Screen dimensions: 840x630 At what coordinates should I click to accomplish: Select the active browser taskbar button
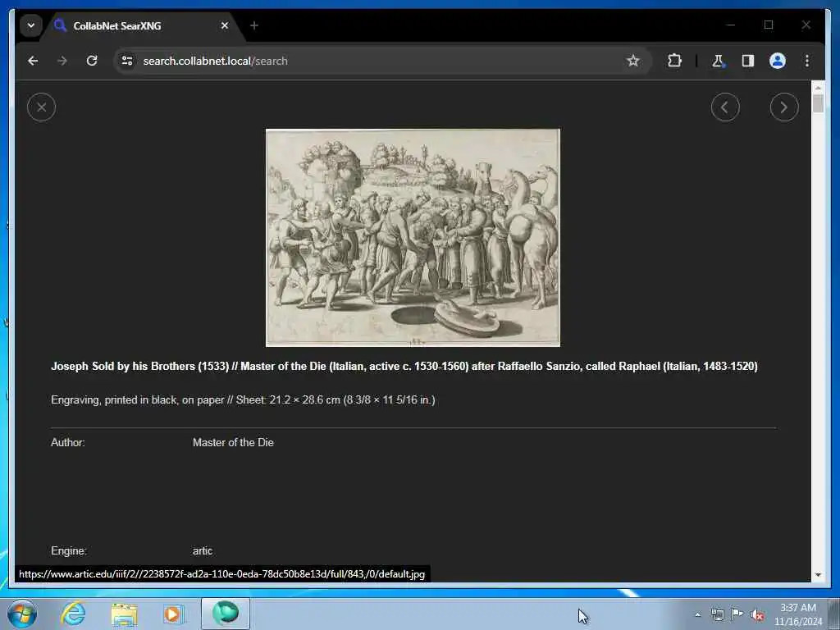point(225,614)
